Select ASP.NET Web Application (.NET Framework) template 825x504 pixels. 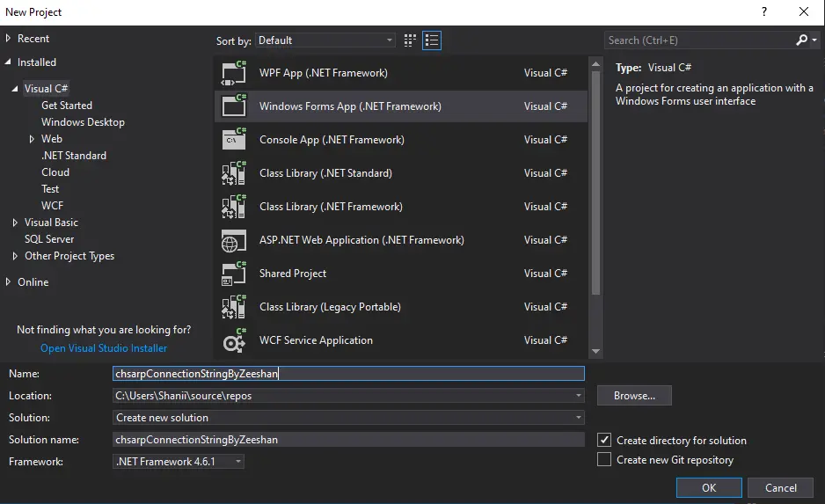[400, 240]
